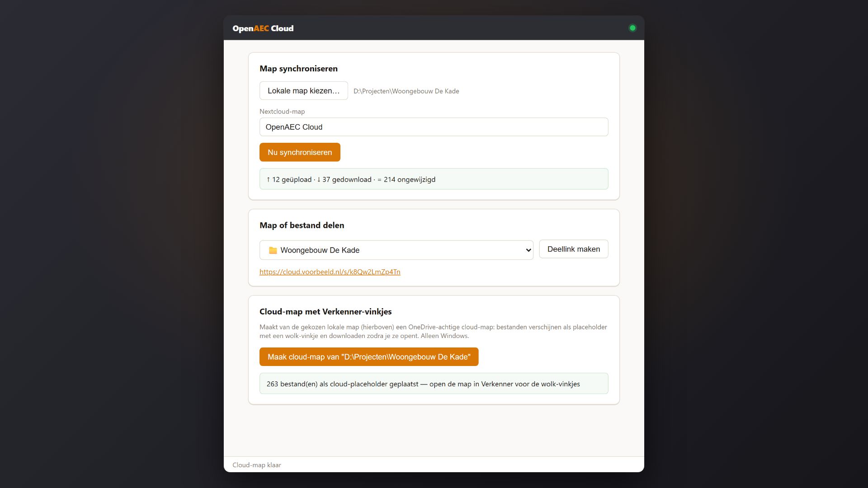Open the Woongebouw De Kade dropdown
This screenshot has height=488, width=868.
coord(396,250)
